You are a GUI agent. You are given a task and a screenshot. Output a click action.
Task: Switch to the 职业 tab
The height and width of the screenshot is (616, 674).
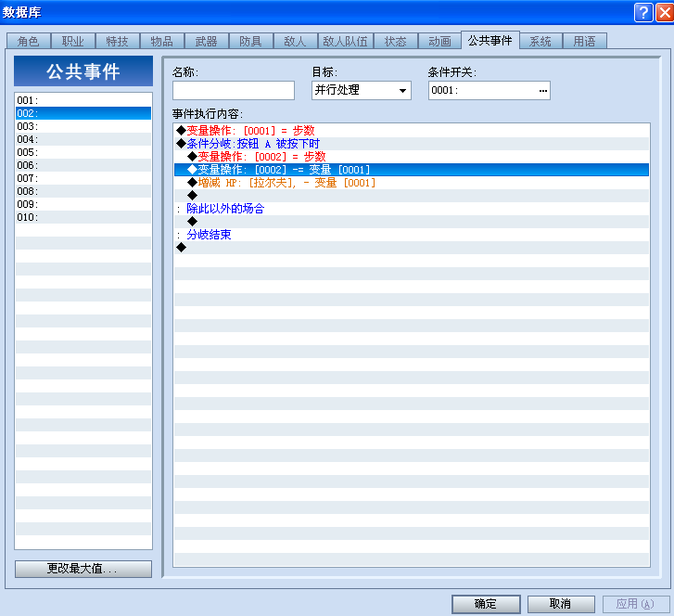click(73, 42)
